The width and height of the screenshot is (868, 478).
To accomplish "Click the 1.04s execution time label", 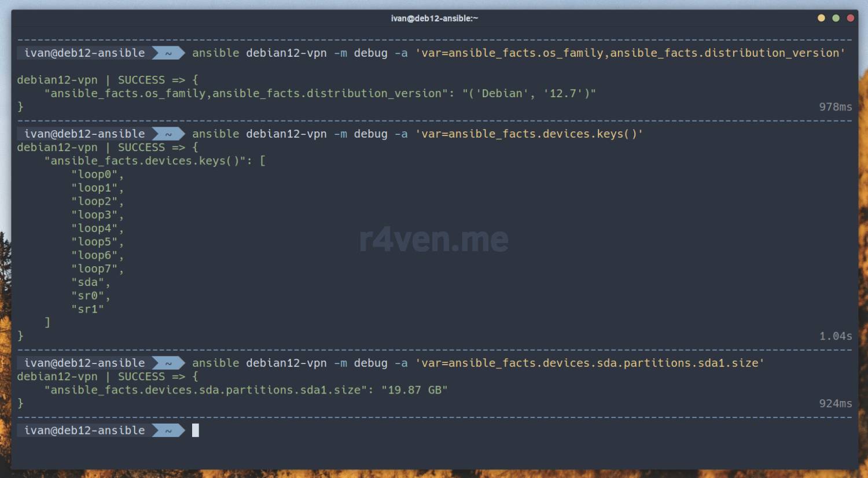I will (835, 336).
